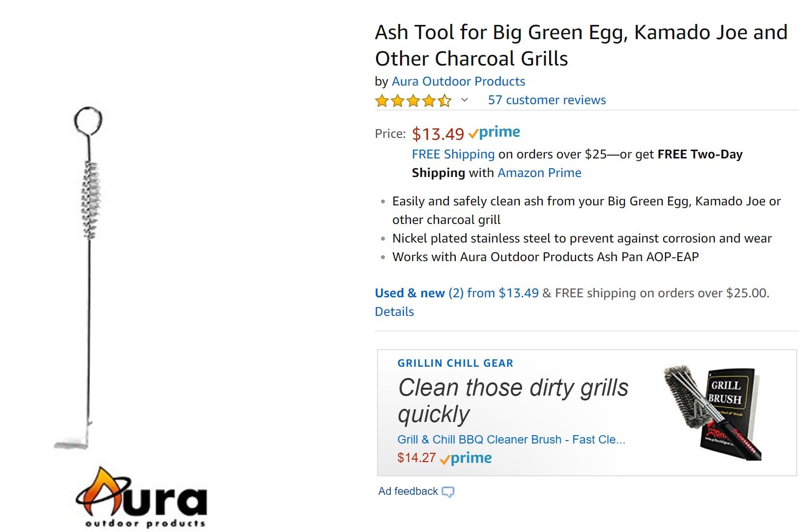Image resolution: width=804 pixels, height=532 pixels.
Task: Click the Prime logo beside the price
Action: coord(494,133)
